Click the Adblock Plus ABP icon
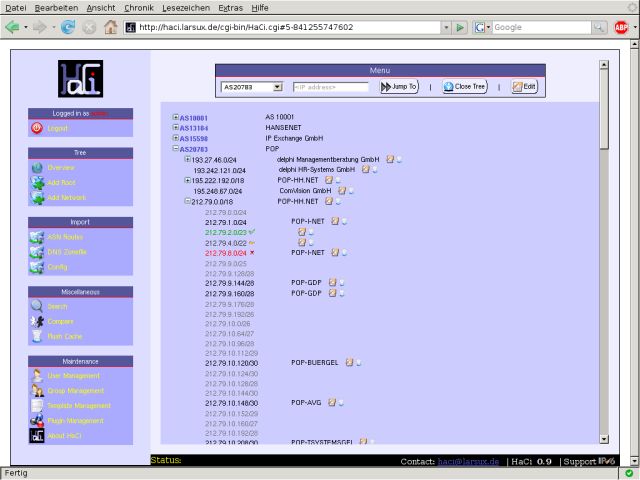 [621, 27]
